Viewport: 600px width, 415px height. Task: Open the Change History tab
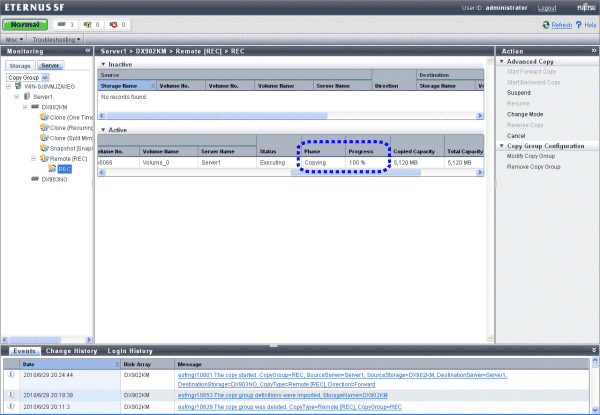click(72, 351)
